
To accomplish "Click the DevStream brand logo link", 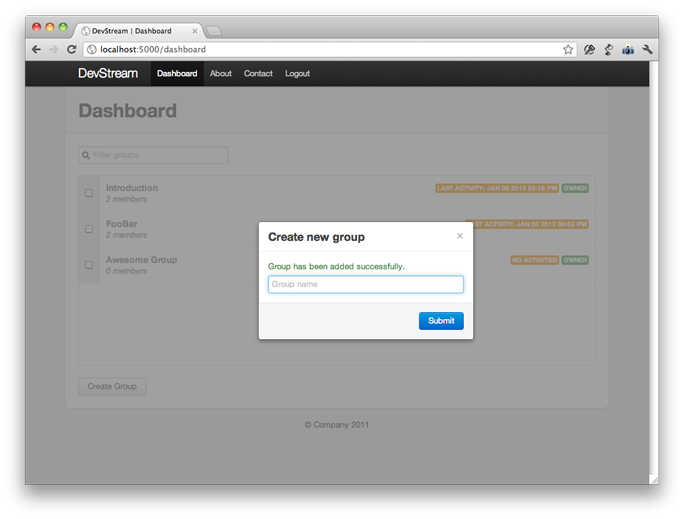I will pos(108,73).
